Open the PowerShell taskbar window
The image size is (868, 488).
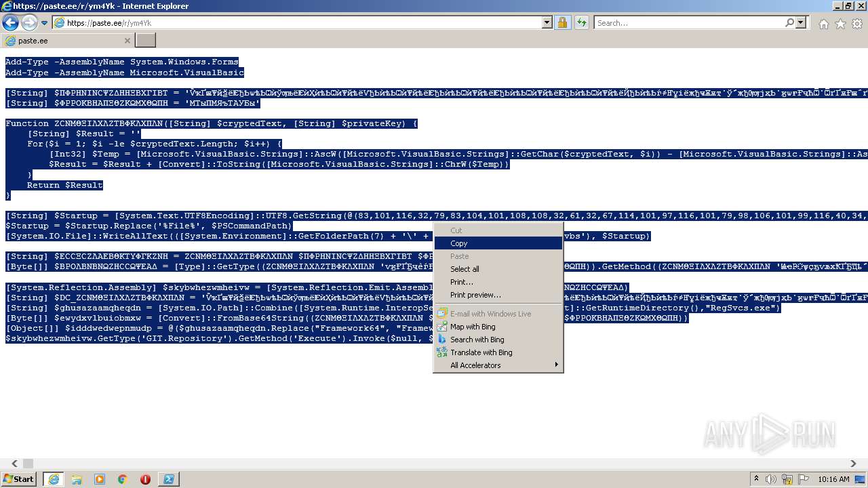click(x=168, y=479)
